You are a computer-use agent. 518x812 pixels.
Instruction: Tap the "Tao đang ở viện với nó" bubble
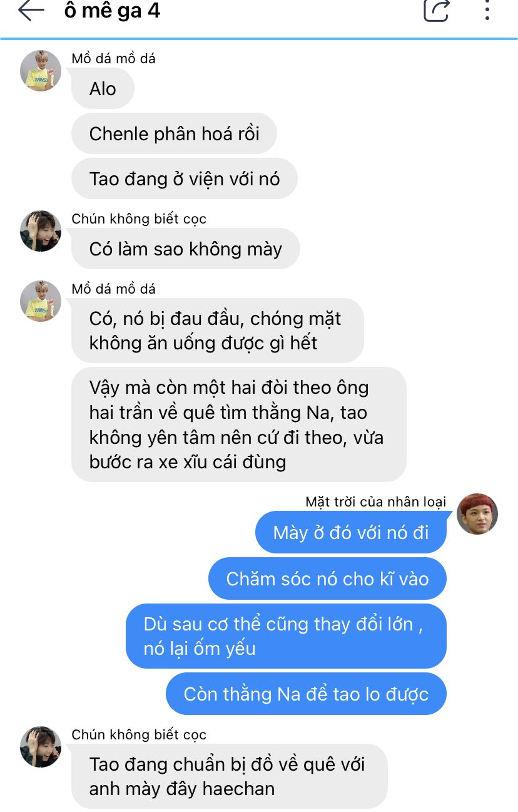point(185,179)
